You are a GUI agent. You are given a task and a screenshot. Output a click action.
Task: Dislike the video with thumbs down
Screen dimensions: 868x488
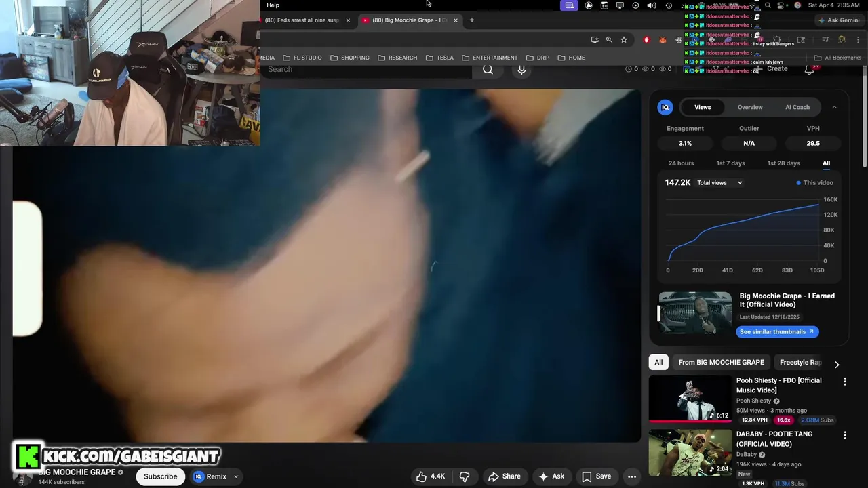(x=465, y=476)
